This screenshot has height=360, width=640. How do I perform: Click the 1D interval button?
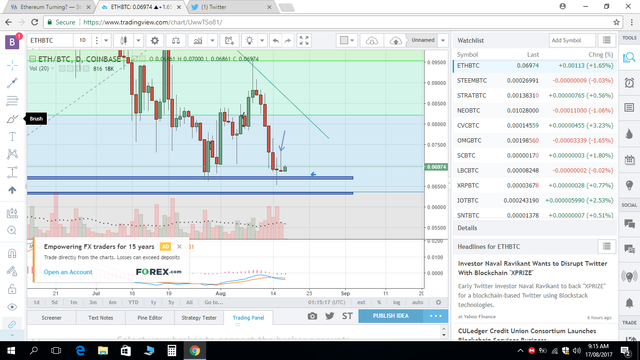coord(82,40)
